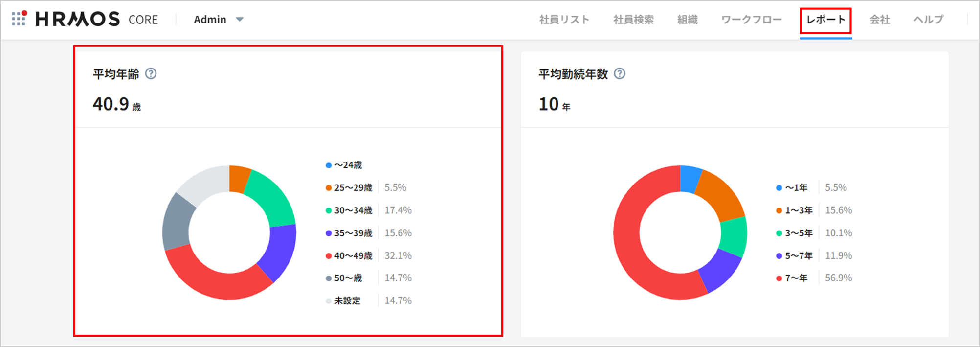Click the red 7〜年 tenure segment

tap(631, 254)
